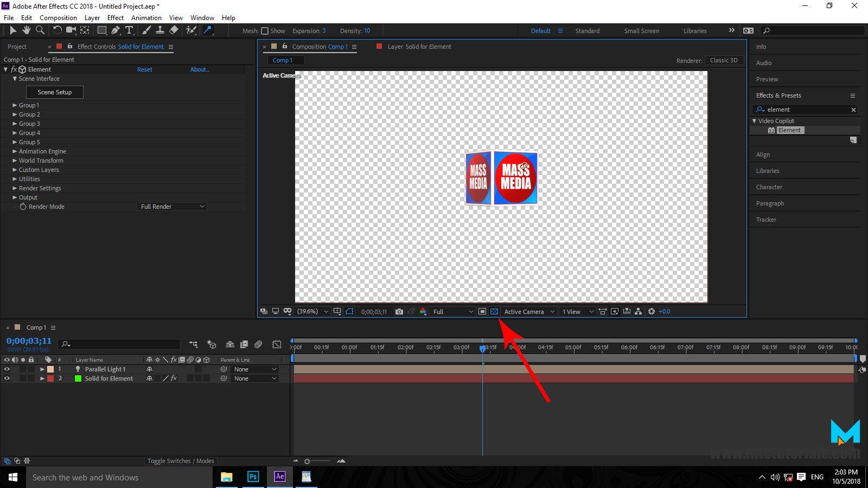Open the Graph Editor in the timeline
868x488 pixels.
pos(277,344)
